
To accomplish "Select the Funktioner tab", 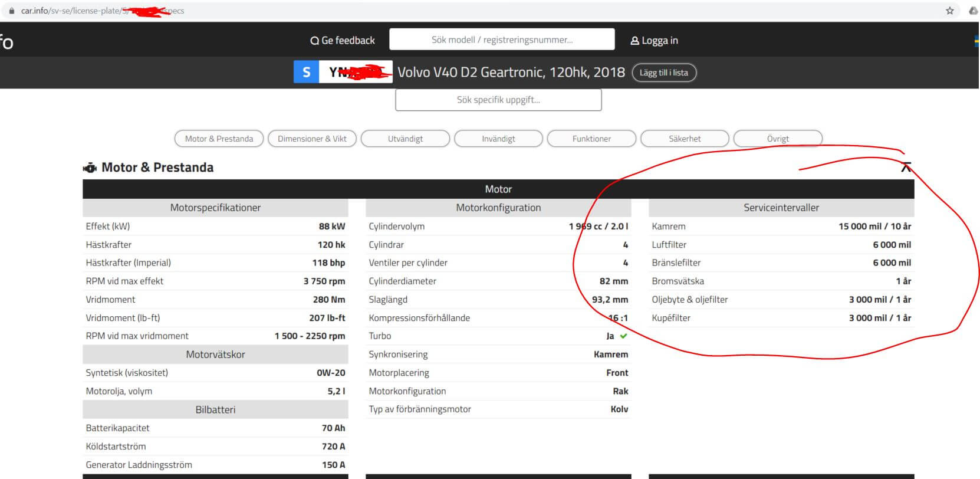I will click(591, 139).
